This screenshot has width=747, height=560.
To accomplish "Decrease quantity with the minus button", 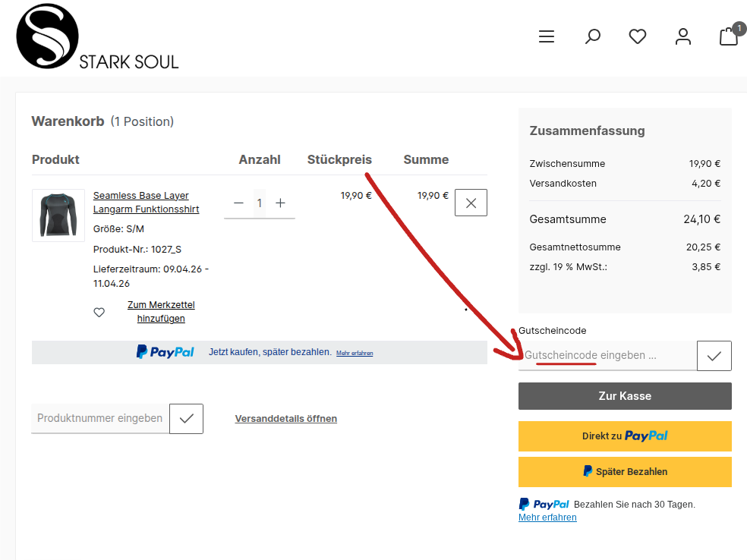I will [239, 203].
